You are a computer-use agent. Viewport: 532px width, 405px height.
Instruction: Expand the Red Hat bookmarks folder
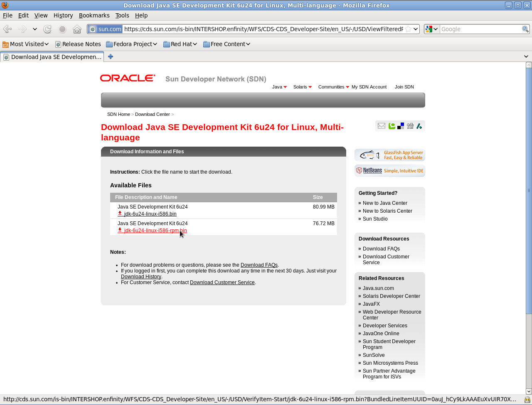tap(180, 44)
